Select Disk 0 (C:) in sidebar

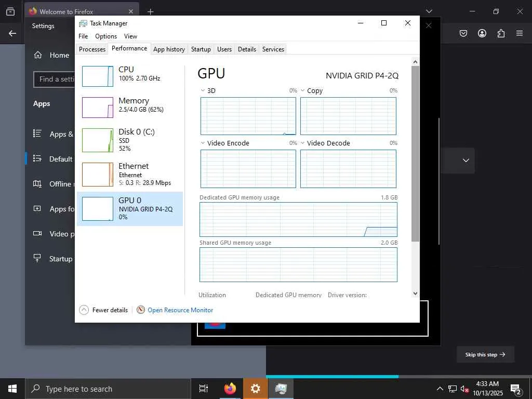coord(130,140)
